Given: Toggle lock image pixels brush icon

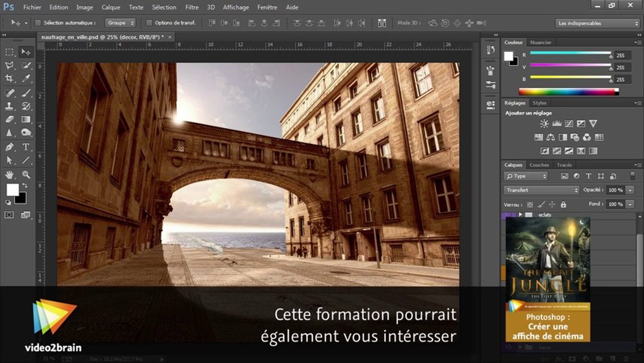Looking at the screenshot, I should coord(541,205).
